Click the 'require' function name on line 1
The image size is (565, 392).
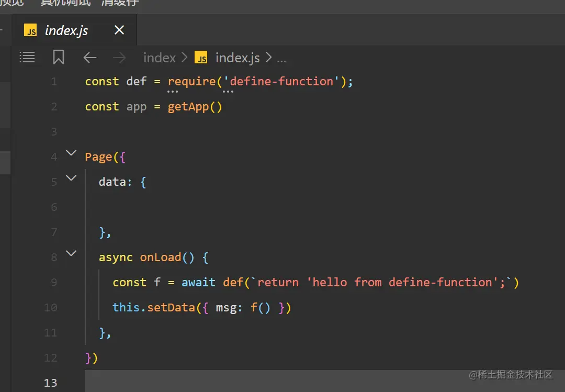pyautogui.click(x=191, y=82)
